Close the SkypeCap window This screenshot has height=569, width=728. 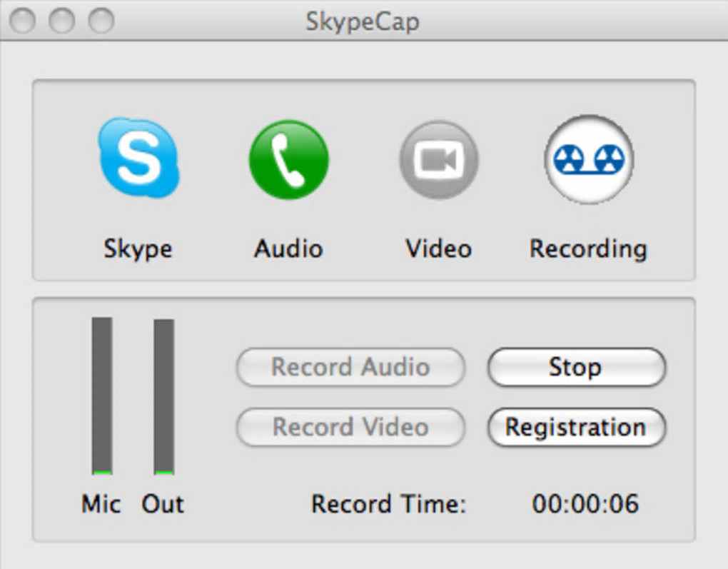pyautogui.click(x=23, y=21)
